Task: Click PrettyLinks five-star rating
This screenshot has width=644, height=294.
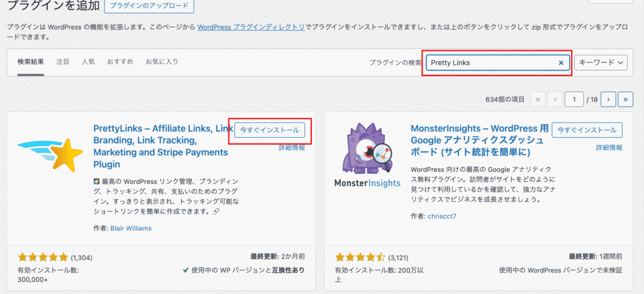Action: point(43,257)
